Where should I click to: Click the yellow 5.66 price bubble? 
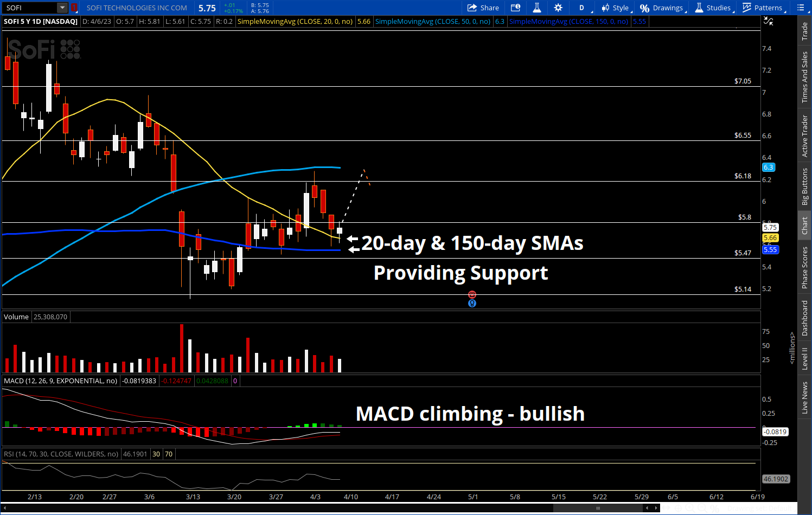tap(770, 238)
